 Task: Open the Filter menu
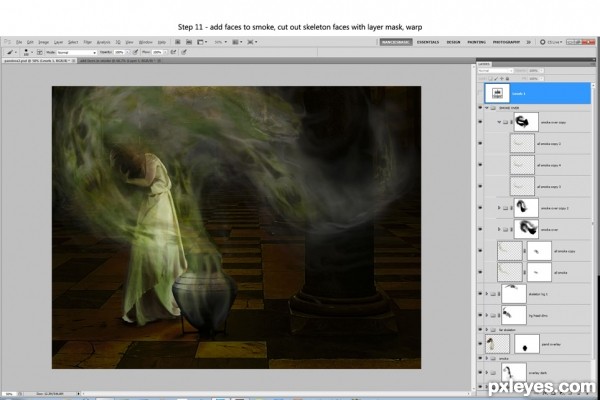coord(88,42)
